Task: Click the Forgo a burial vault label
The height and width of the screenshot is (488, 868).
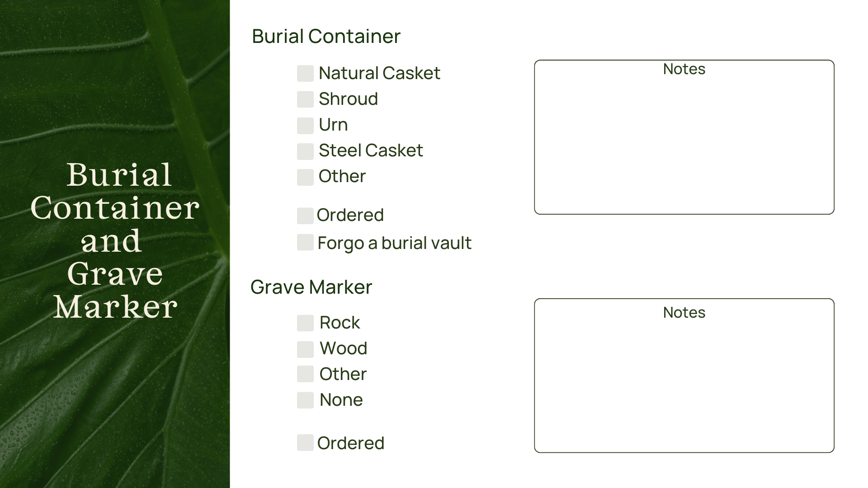Action: 394,243
